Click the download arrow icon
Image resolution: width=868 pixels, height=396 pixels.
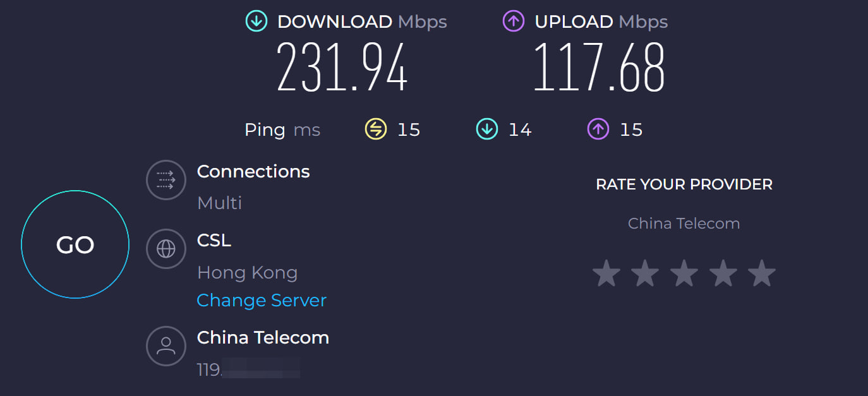(x=256, y=21)
